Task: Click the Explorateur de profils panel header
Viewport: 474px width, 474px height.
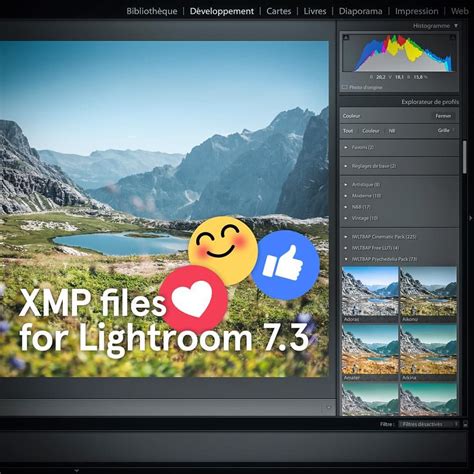Action: point(430,102)
